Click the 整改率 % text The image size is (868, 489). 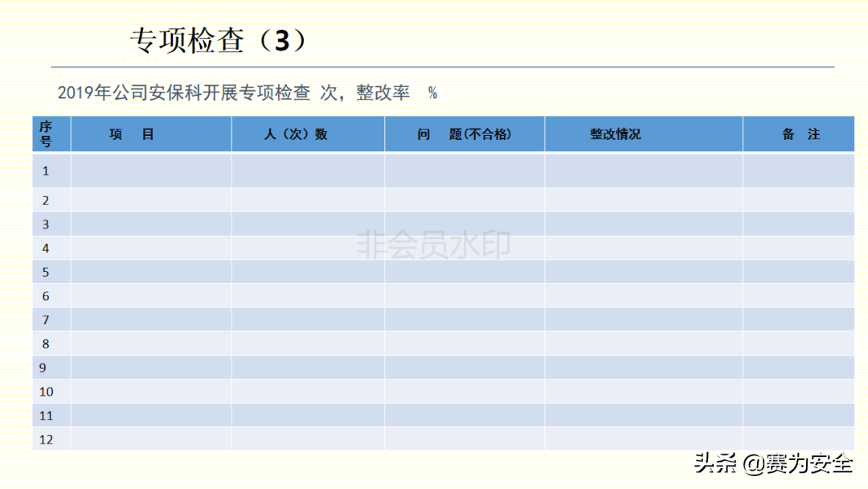tap(396, 92)
